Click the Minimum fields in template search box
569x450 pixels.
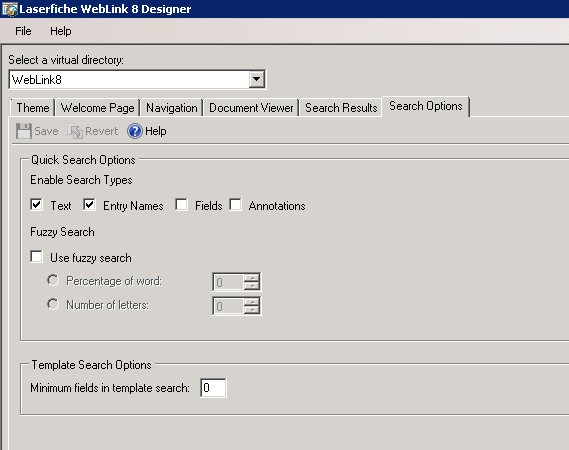pyautogui.click(x=213, y=388)
